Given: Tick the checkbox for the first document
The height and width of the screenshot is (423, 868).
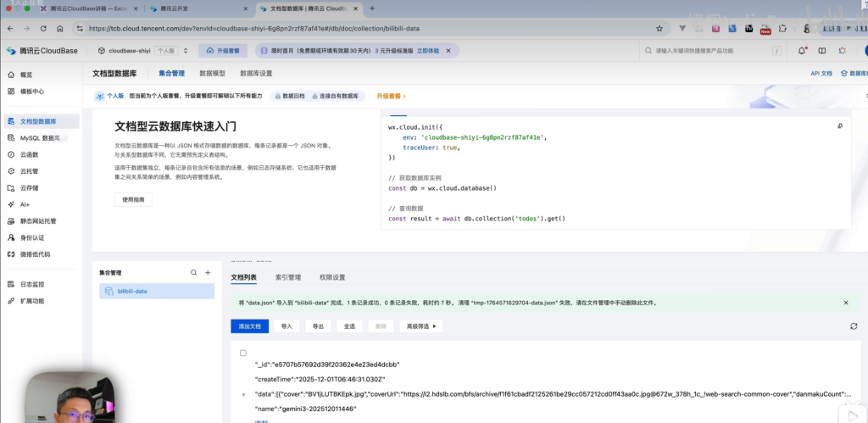Looking at the screenshot, I should pyautogui.click(x=243, y=353).
